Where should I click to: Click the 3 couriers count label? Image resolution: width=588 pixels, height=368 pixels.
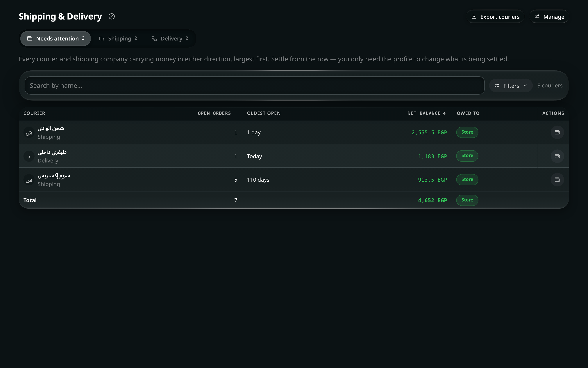pyautogui.click(x=550, y=86)
